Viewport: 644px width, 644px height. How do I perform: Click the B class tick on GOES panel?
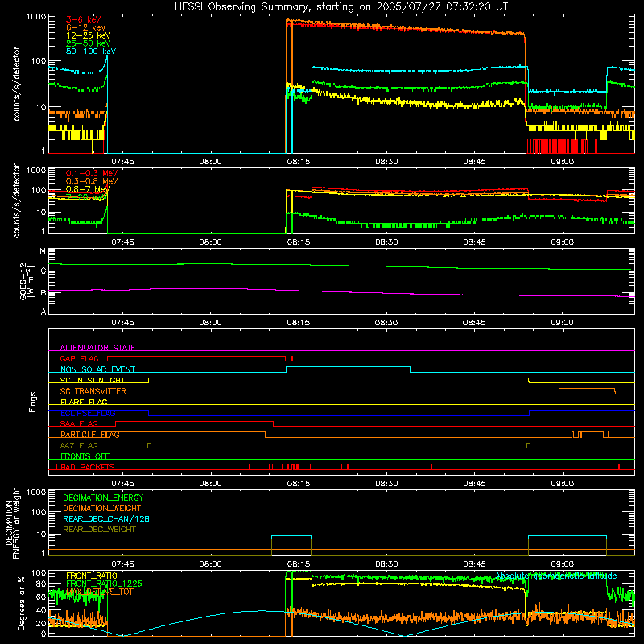coord(43,293)
